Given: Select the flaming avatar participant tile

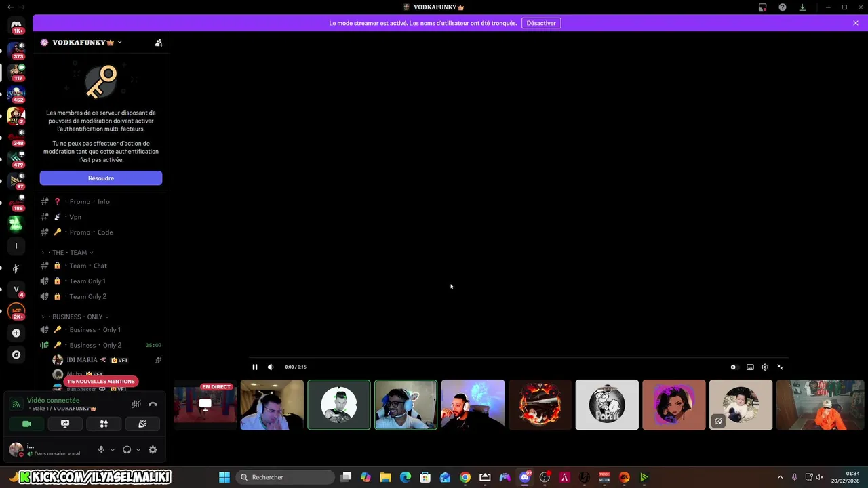Looking at the screenshot, I should [540, 405].
